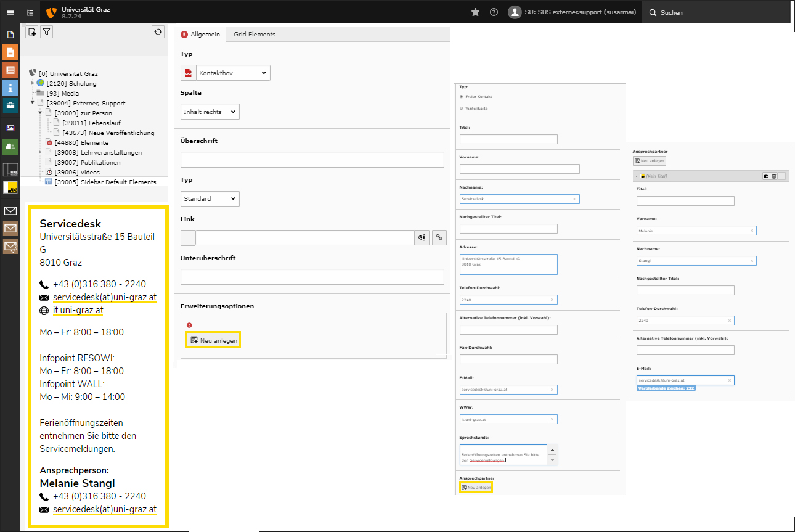This screenshot has width=795, height=532.
Task: Focus the Fax-Durchwahl input field
Action: click(x=508, y=359)
